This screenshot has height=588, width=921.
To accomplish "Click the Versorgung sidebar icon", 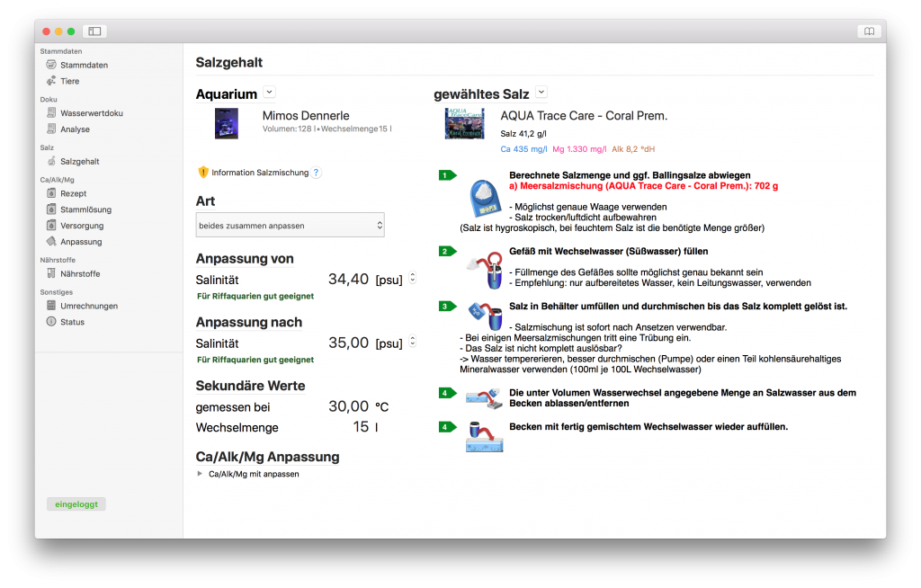I will 51,225.
